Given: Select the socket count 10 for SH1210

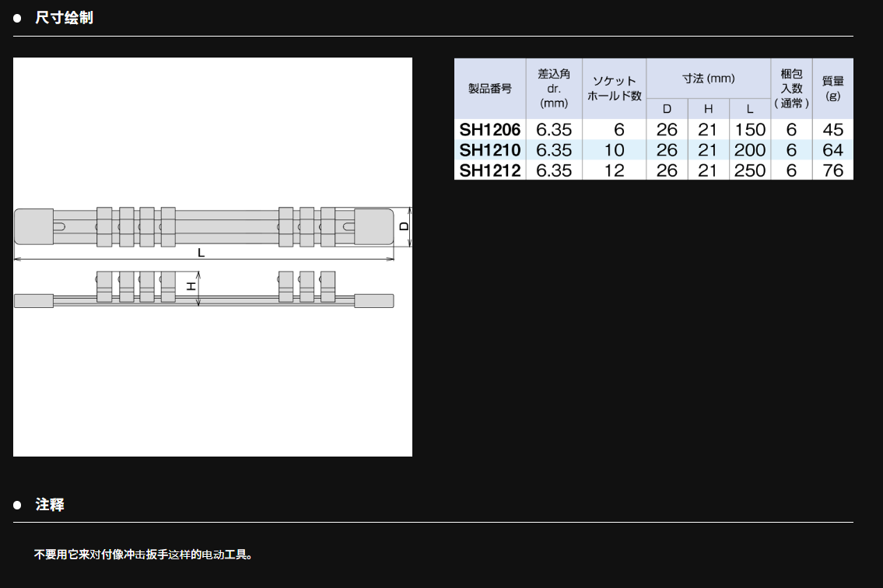Looking at the screenshot, I should coord(614,150).
